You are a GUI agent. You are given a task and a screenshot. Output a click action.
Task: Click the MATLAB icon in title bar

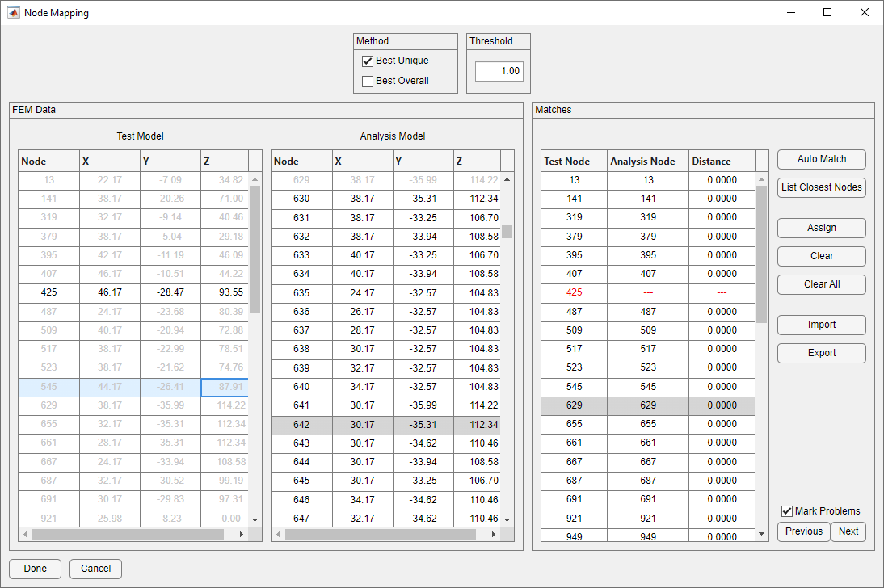pyautogui.click(x=13, y=12)
